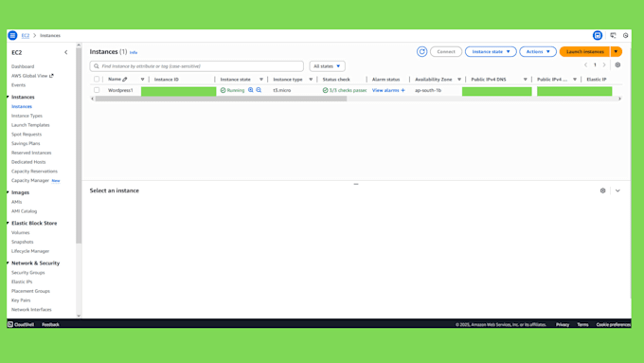644x363 pixels.
Task: Edit Name column pencil icon
Action: pyautogui.click(x=125, y=80)
